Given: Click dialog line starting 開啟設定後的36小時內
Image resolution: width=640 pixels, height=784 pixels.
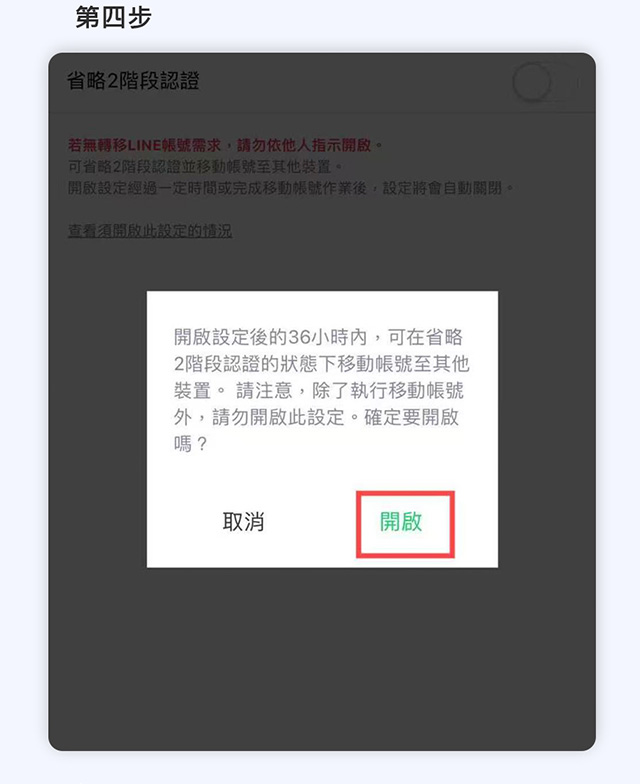Looking at the screenshot, I should 318,337.
